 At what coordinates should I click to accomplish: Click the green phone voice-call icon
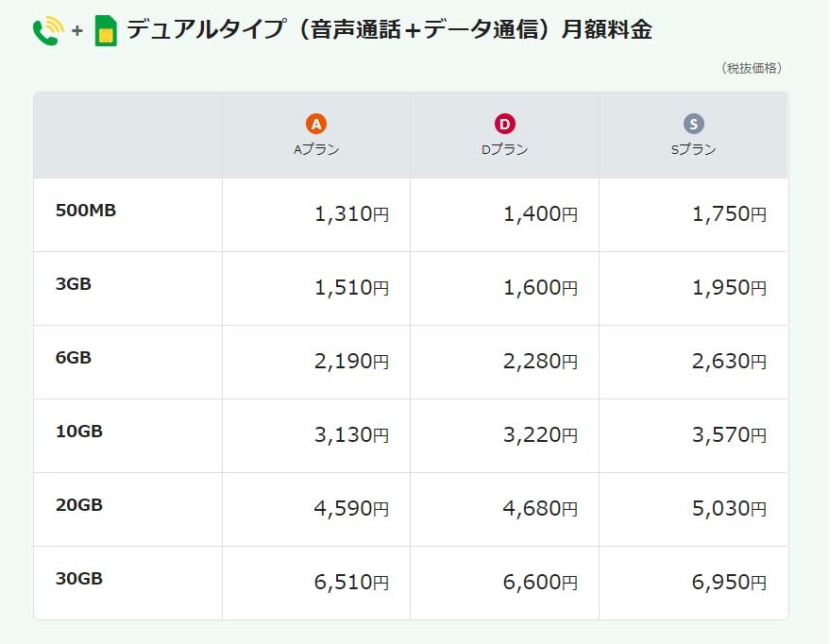point(46,31)
